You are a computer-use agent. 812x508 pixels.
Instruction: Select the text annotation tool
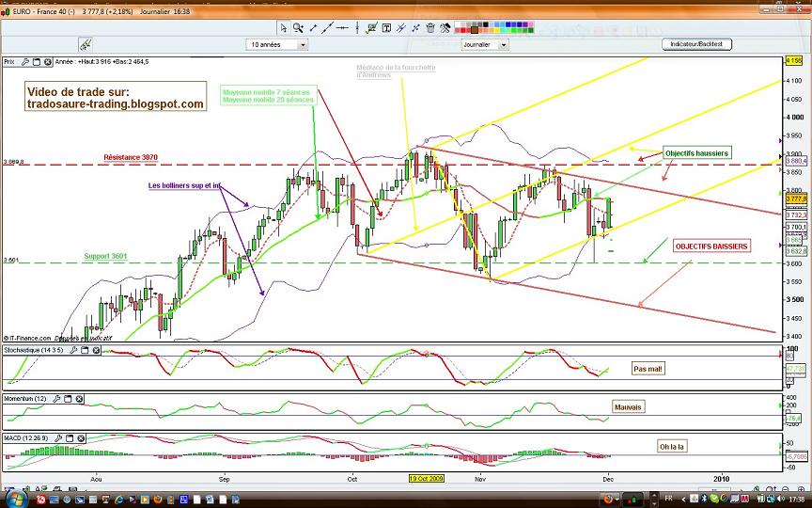click(x=386, y=28)
